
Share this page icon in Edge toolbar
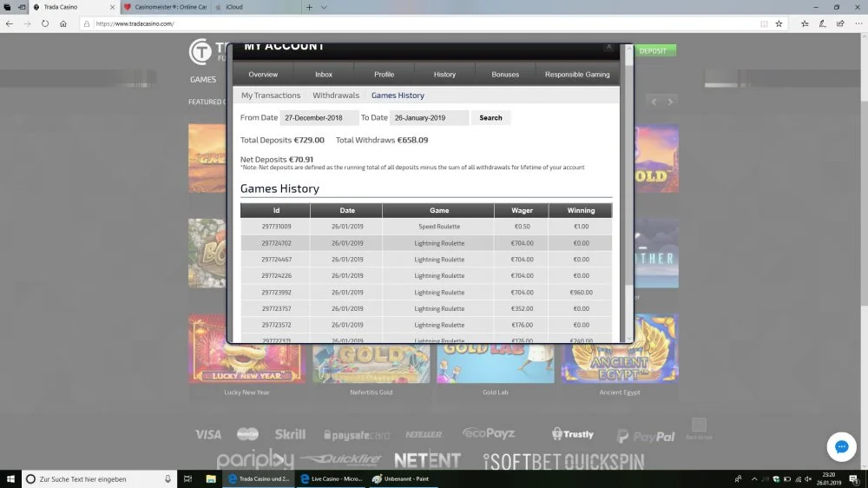[x=840, y=23]
